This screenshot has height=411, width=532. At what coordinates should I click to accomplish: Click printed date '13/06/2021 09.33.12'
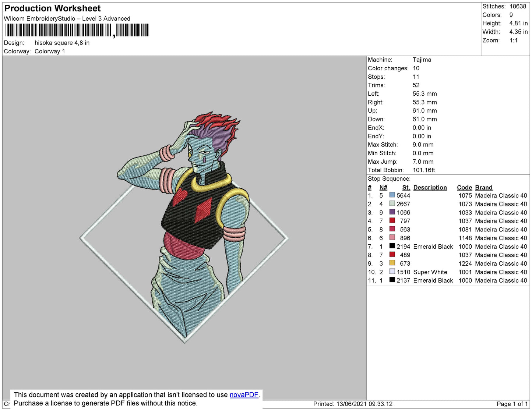[x=364, y=404]
